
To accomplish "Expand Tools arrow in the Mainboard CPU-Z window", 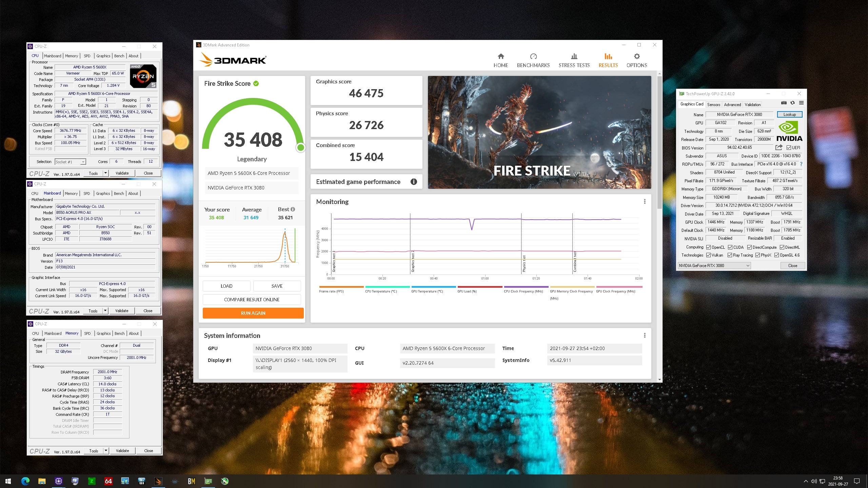I will coord(105,311).
